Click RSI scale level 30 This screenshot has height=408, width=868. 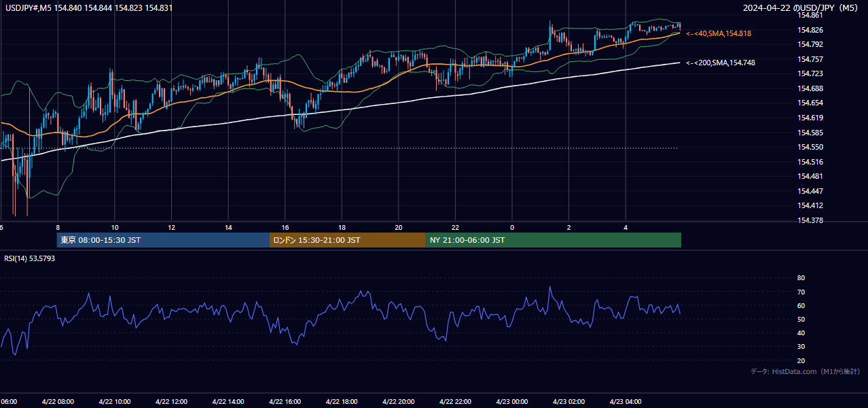801,347
